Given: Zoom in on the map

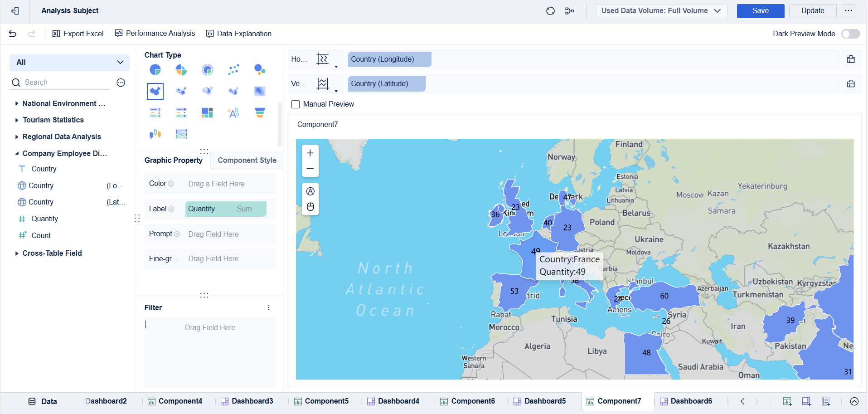Looking at the screenshot, I should point(310,153).
